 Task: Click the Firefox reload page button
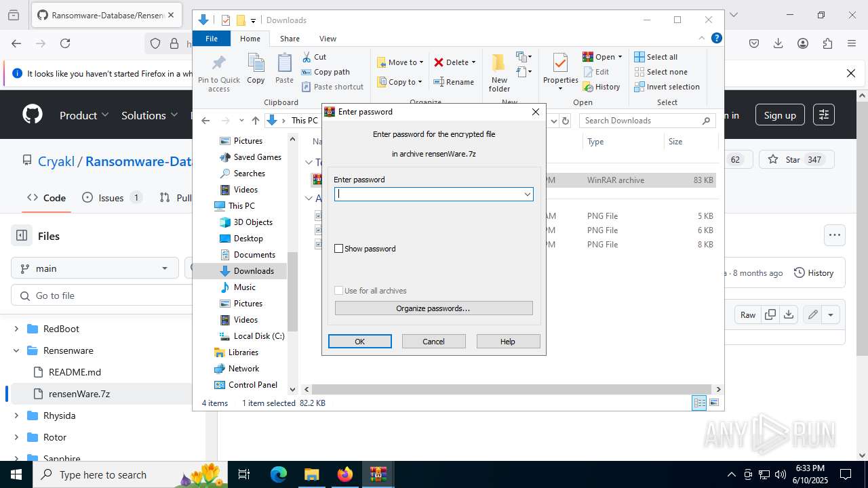(x=65, y=43)
